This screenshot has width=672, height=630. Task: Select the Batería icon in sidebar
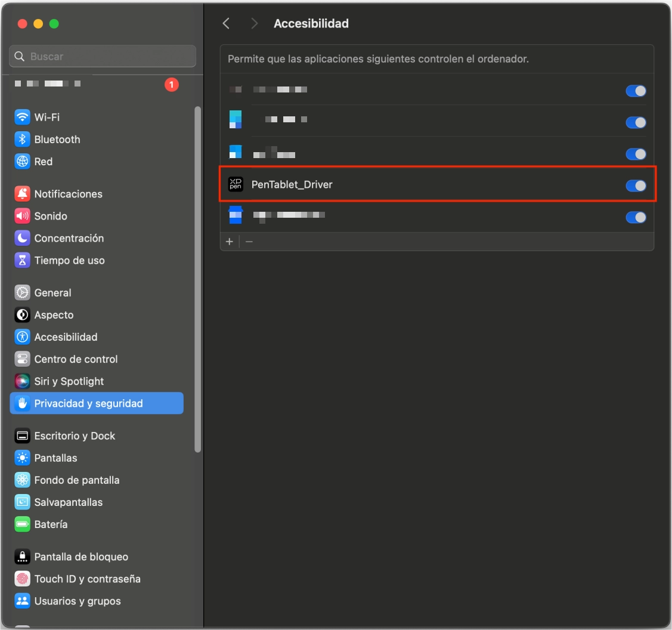[x=23, y=524]
